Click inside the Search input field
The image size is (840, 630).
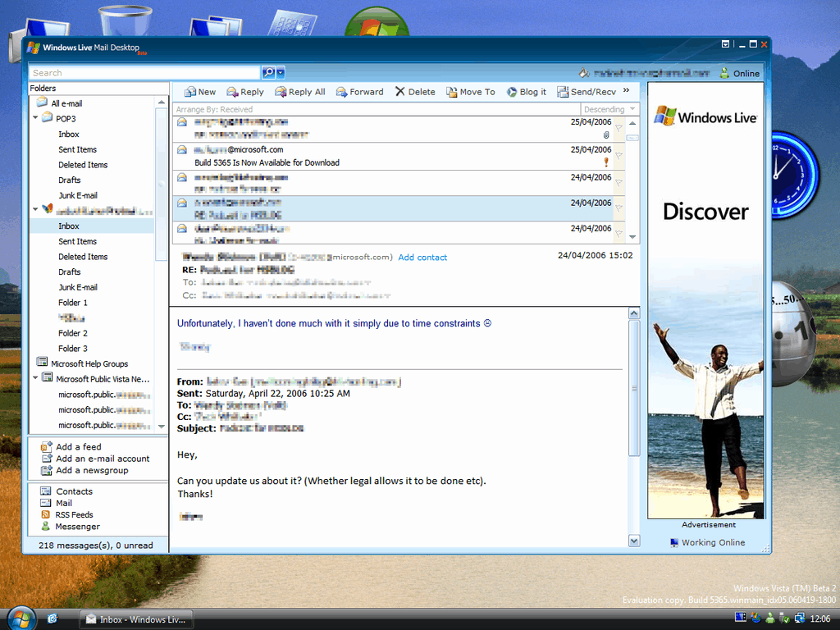pyautogui.click(x=144, y=73)
